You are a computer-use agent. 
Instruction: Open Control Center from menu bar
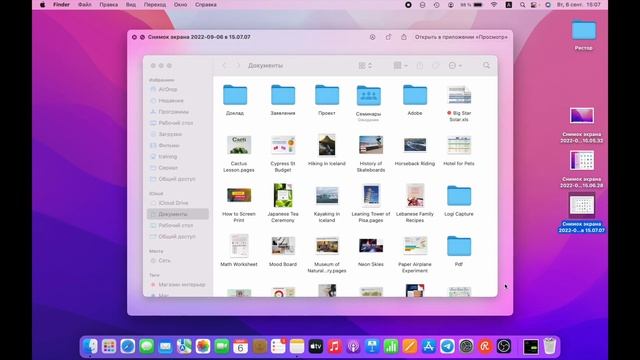point(534,4)
